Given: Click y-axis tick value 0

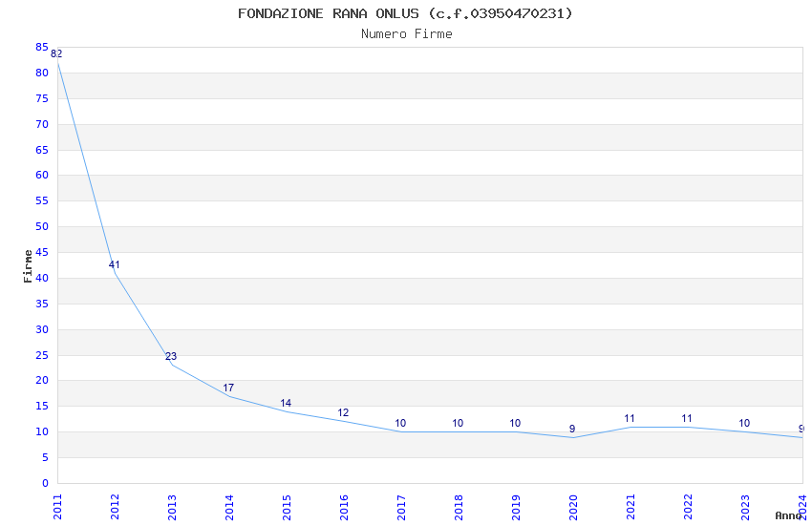Looking at the screenshot, I should 46,483.
